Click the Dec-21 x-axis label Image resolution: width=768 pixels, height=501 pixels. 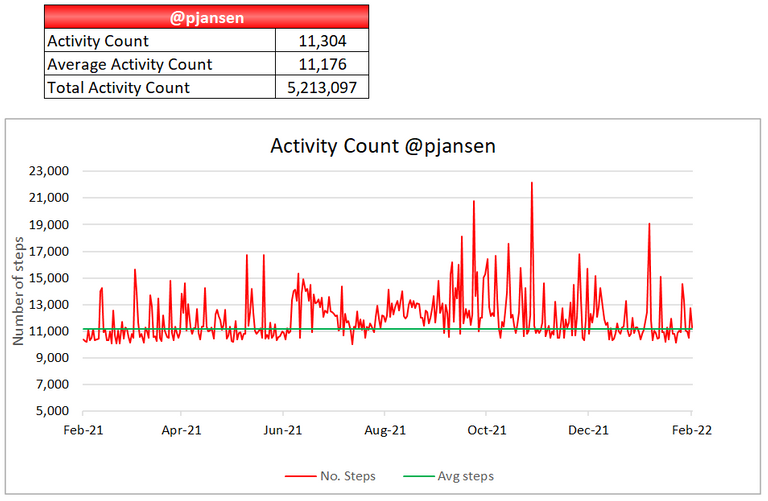[588, 430]
